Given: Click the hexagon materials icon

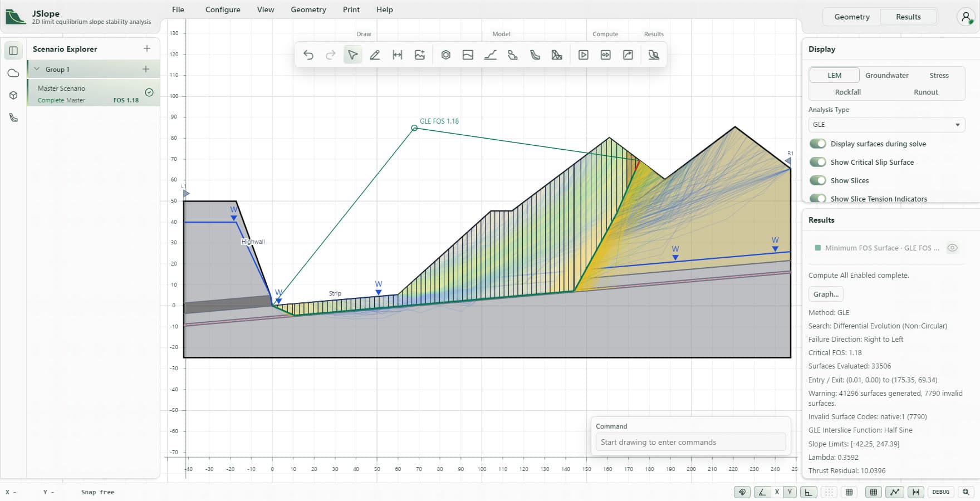Looking at the screenshot, I should [x=445, y=55].
